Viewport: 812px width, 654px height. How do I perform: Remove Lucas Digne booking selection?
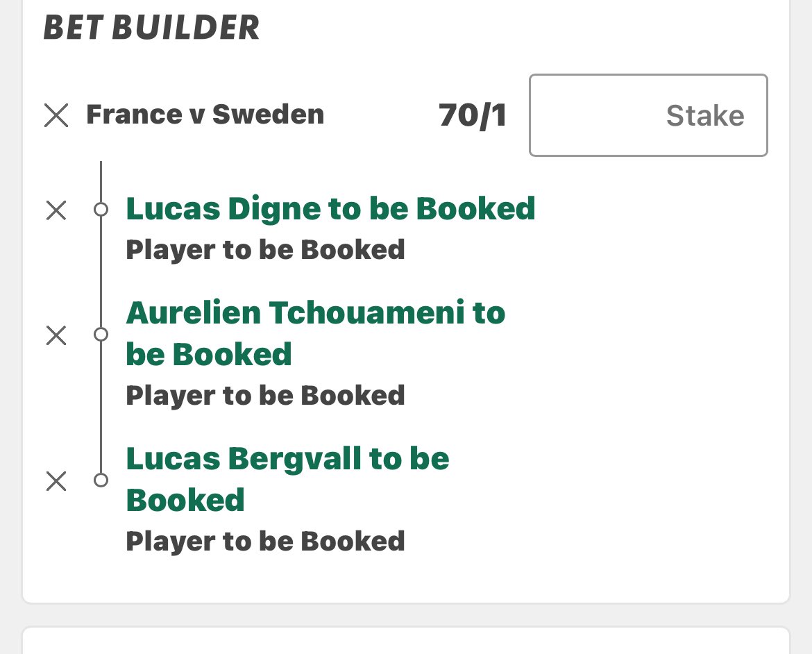click(x=56, y=210)
